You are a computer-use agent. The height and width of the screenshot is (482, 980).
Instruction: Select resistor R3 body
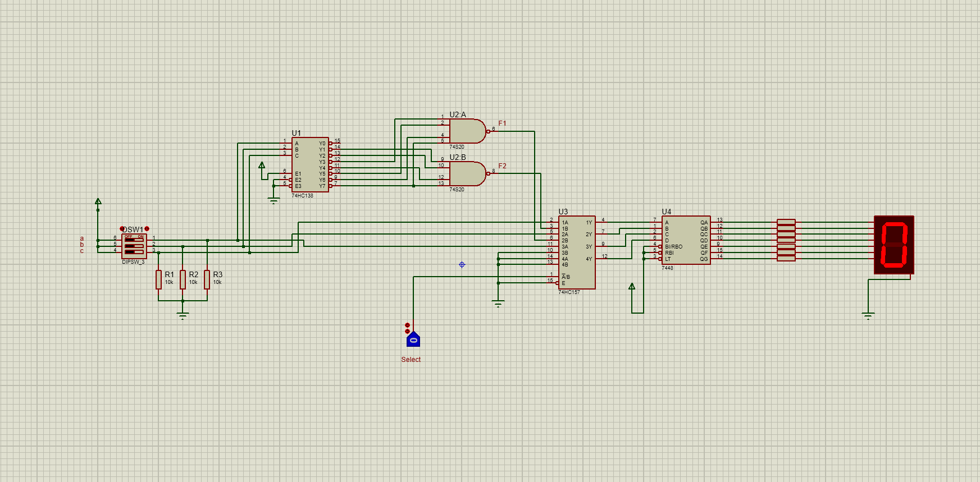click(x=207, y=279)
